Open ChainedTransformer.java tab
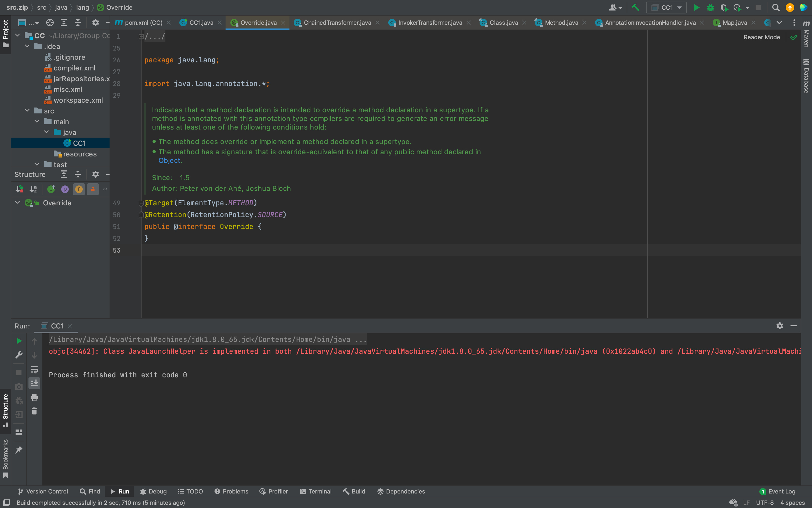Viewport: 812px width, 508px height. (337, 23)
